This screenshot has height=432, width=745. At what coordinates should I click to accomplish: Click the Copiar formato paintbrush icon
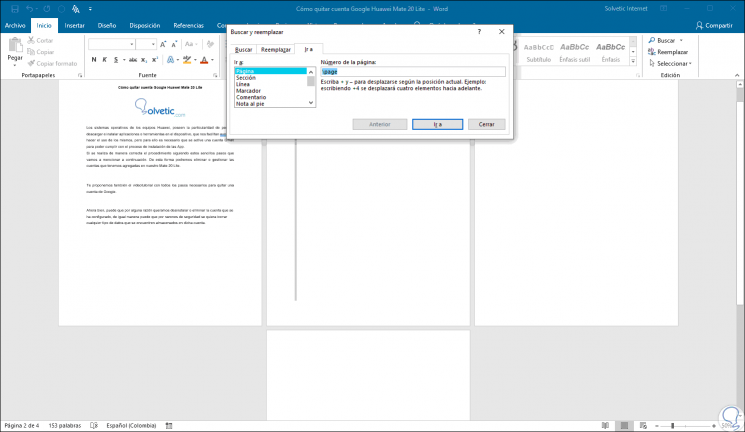(31, 63)
